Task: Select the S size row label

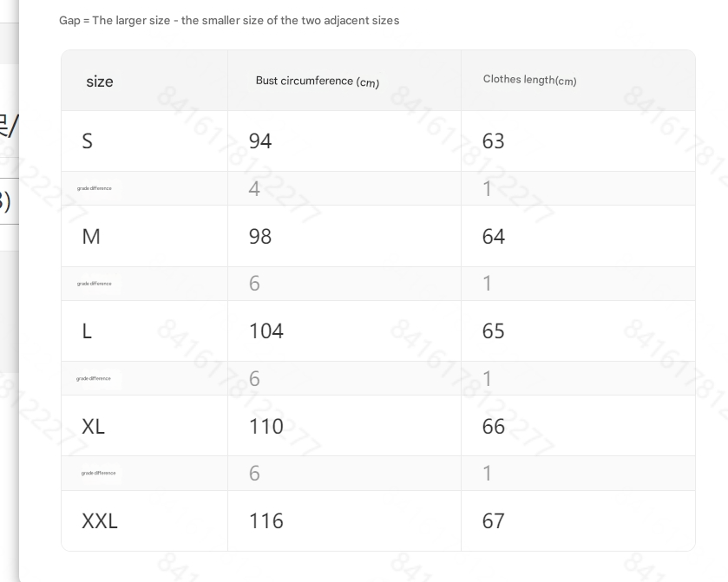Action: [x=88, y=141]
